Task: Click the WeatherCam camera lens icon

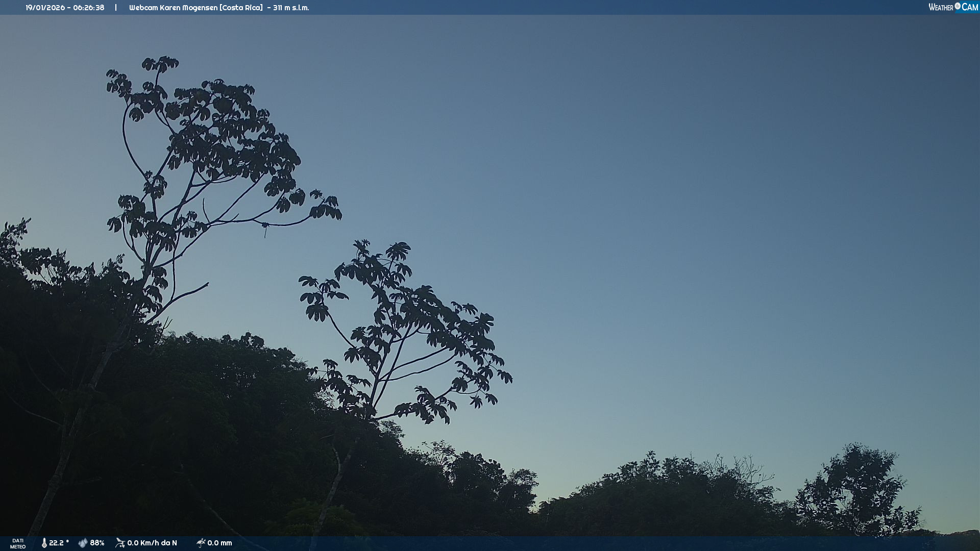Action: pos(958,6)
